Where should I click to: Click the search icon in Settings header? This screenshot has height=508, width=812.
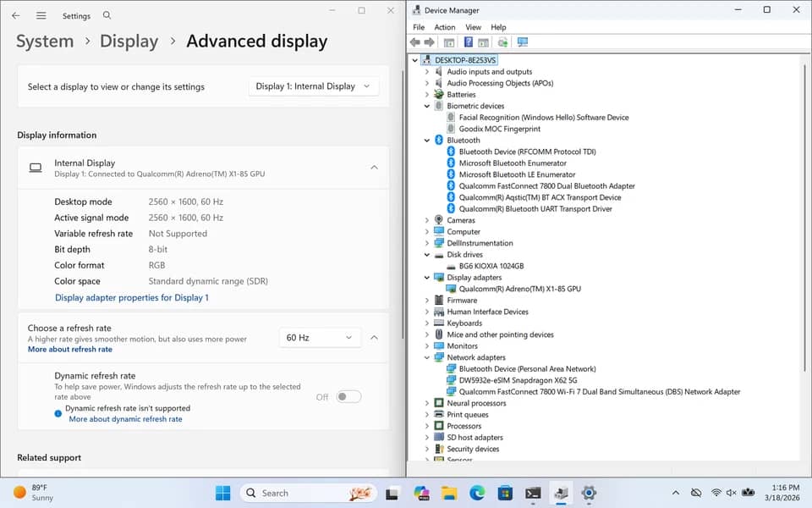(x=107, y=15)
